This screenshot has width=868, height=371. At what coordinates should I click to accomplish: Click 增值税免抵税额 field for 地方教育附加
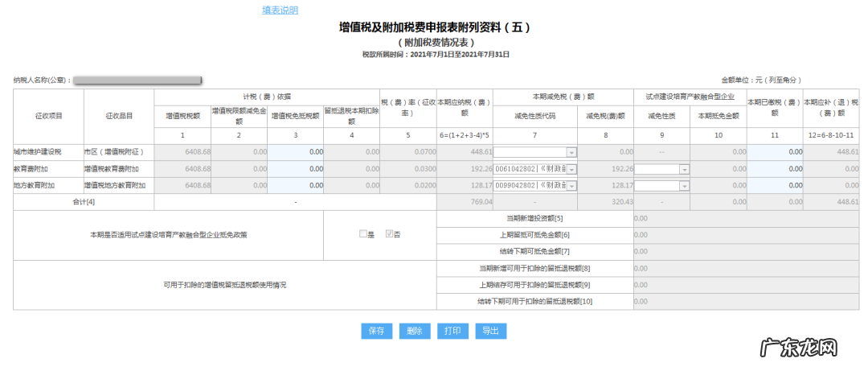tap(296, 186)
